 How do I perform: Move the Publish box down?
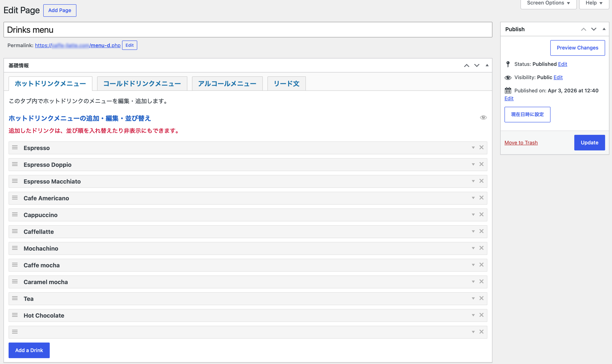point(594,29)
